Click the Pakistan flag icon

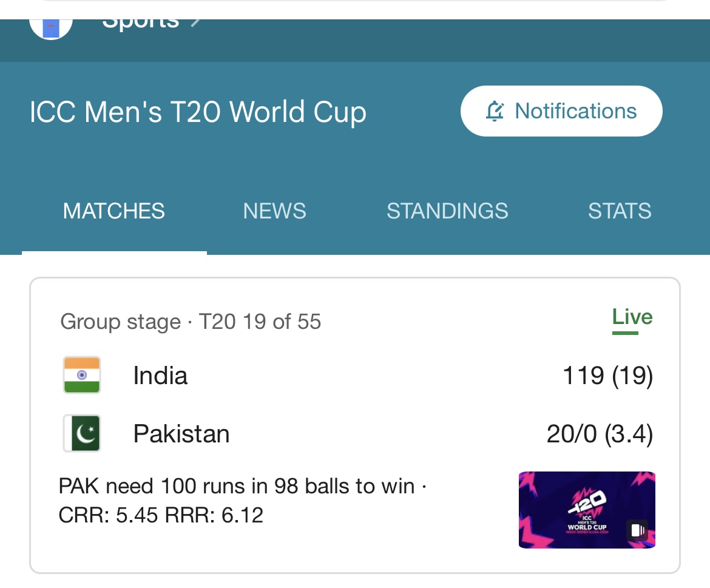82,433
